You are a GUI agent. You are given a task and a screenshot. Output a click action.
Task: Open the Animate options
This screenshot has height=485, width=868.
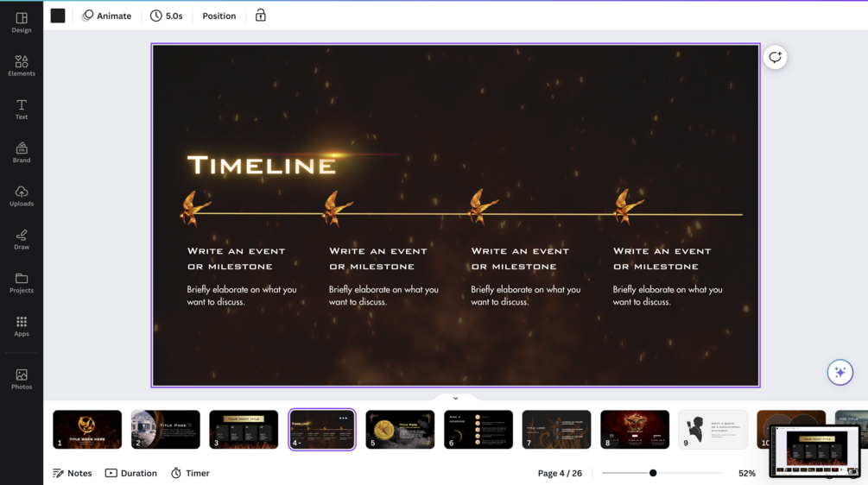tap(107, 16)
